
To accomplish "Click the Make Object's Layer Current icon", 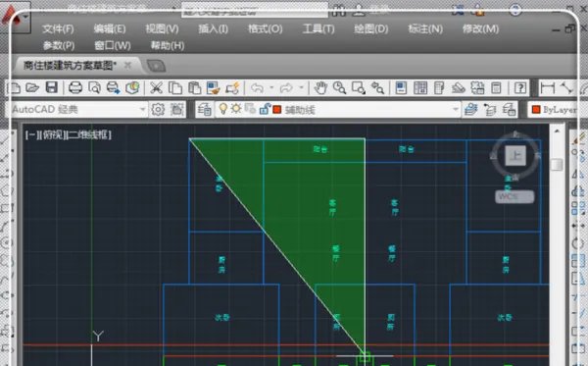I will click(x=471, y=110).
